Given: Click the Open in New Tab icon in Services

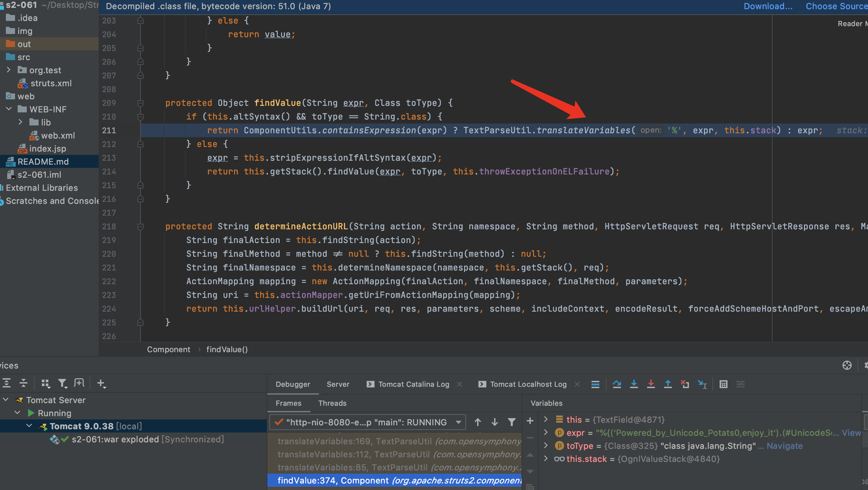Looking at the screenshot, I should pyautogui.click(x=79, y=383).
